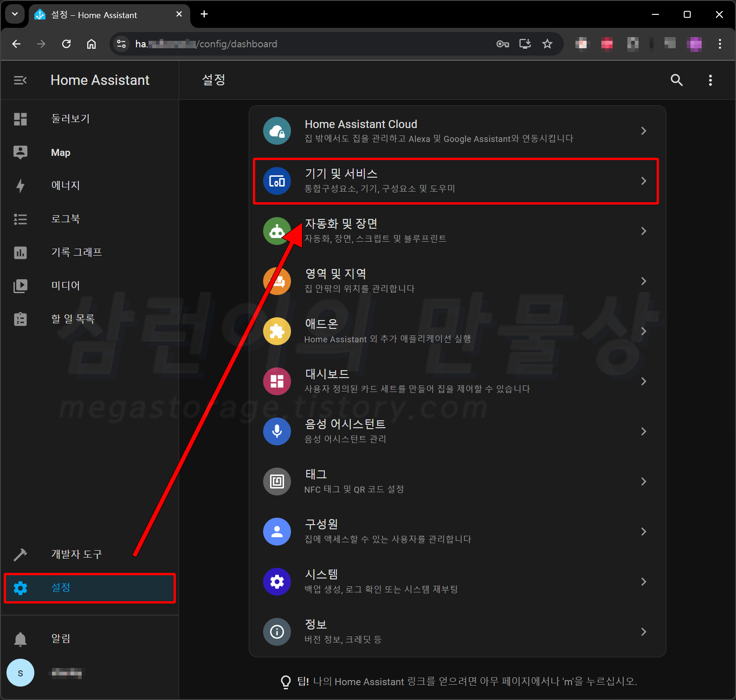The image size is (736, 700).
Task: View site information in the address bar
Action: 122,44
